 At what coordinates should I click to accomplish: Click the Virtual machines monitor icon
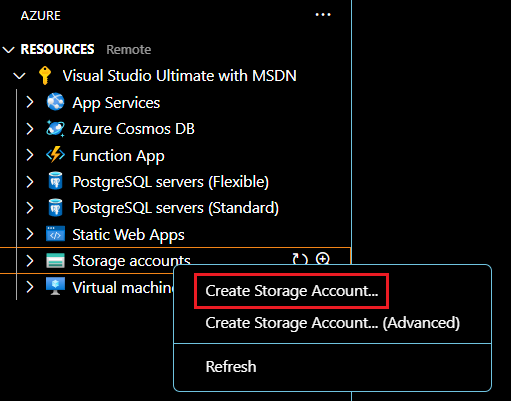point(55,287)
